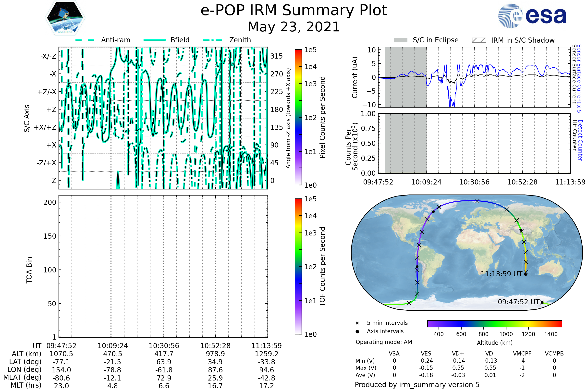Click the S/C in Eclipse gray legend patch

tap(400, 40)
